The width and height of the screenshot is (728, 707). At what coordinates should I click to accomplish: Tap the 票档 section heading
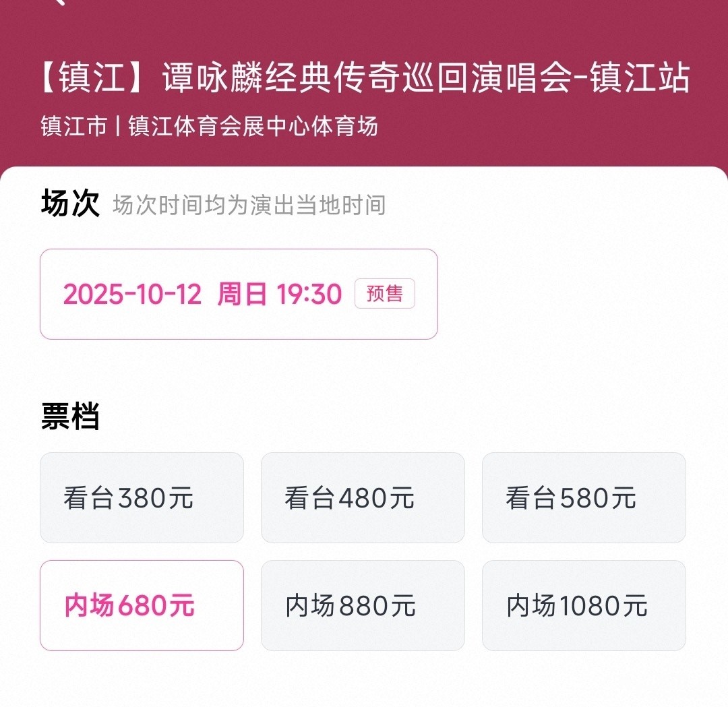[70, 417]
